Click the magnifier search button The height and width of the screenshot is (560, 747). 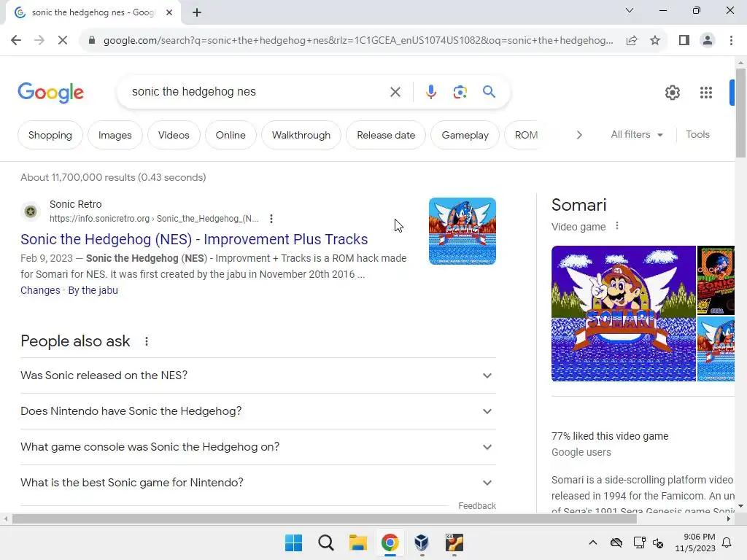click(489, 91)
